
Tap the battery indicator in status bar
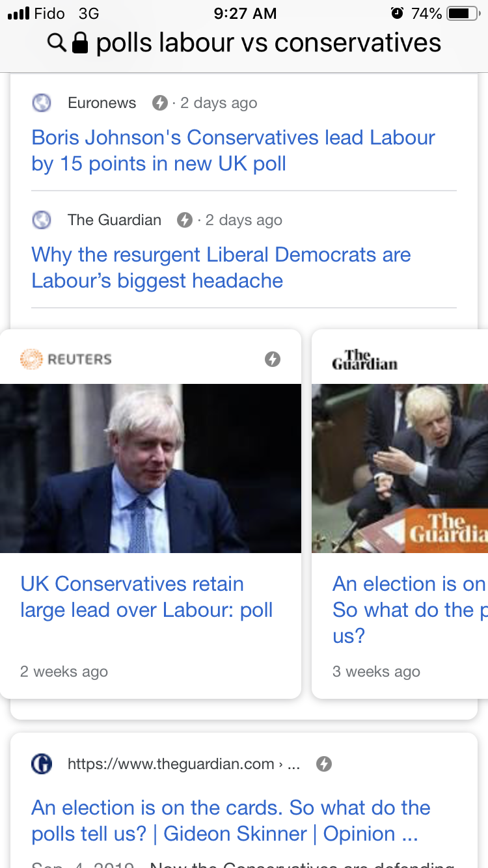(x=463, y=13)
